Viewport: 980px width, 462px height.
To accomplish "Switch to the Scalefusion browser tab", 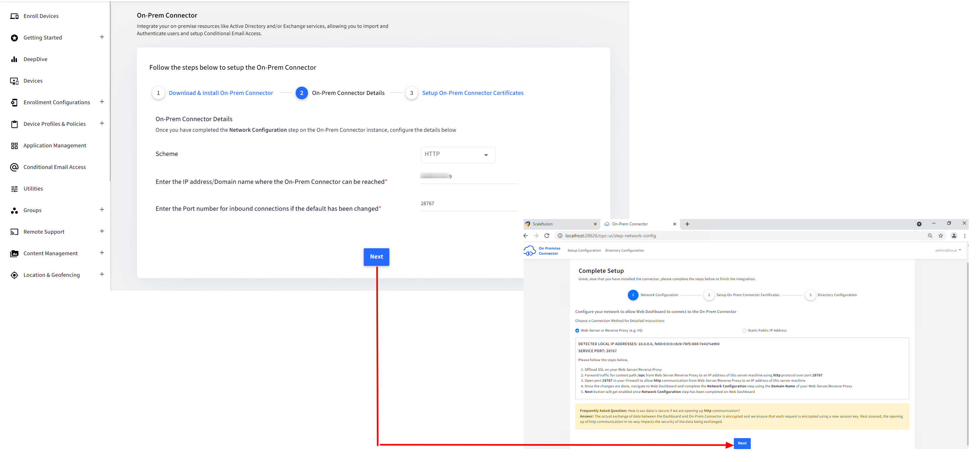I will (x=561, y=224).
